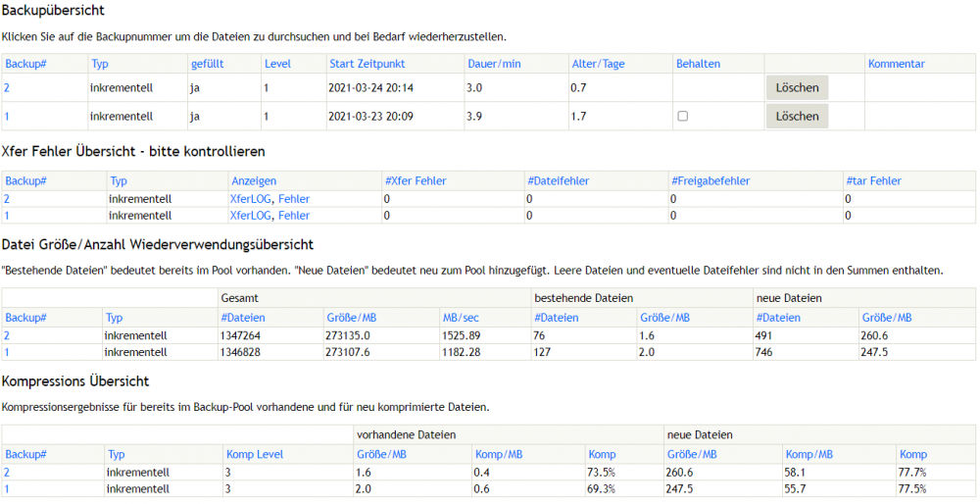Select new files count 491
The height and width of the screenshot is (504, 980).
click(763, 335)
